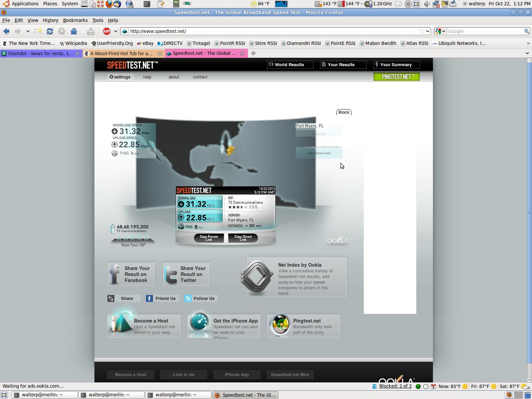This screenshot has height=399, width=532.
Task: Click the Back navigation arrow
Action: [x=6, y=31]
